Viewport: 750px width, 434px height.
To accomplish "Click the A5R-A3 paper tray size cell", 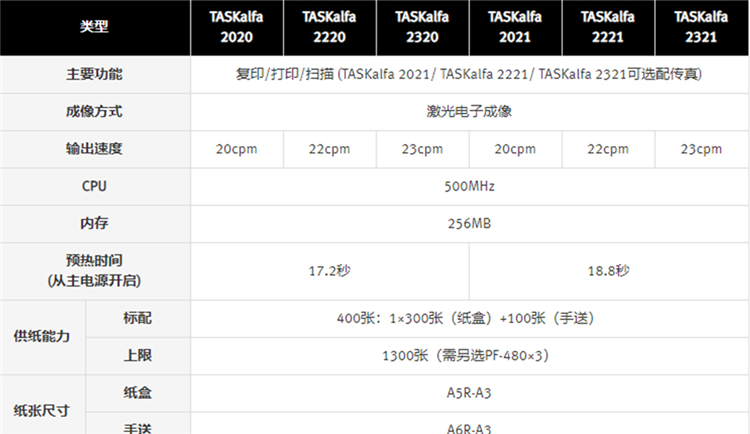I will 469,392.
